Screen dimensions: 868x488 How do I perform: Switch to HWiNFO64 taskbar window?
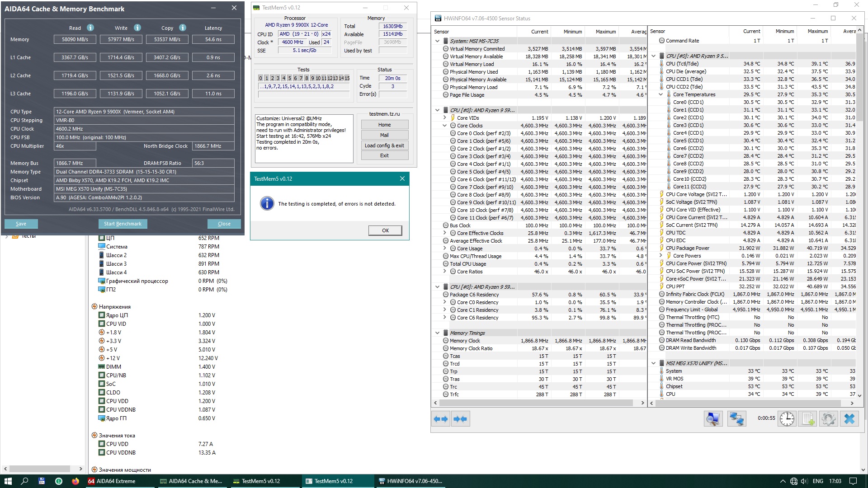pos(410,481)
